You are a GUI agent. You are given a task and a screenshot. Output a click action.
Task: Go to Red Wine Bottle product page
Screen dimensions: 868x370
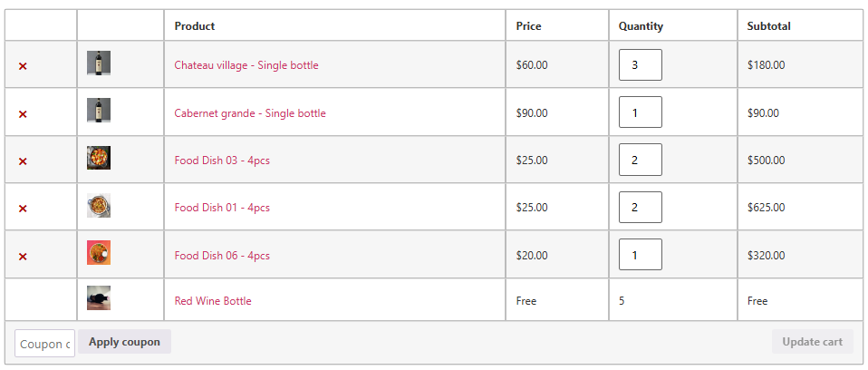[x=213, y=301]
